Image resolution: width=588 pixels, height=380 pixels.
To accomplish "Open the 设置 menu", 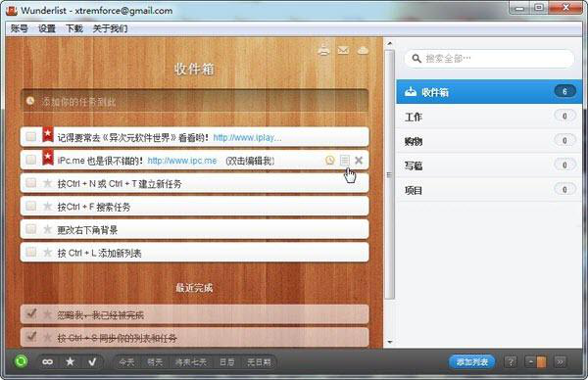I will point(47,28).
